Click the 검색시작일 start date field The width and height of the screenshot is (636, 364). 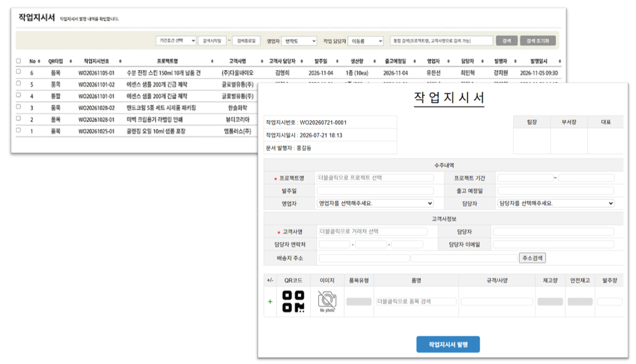(212, 40)
